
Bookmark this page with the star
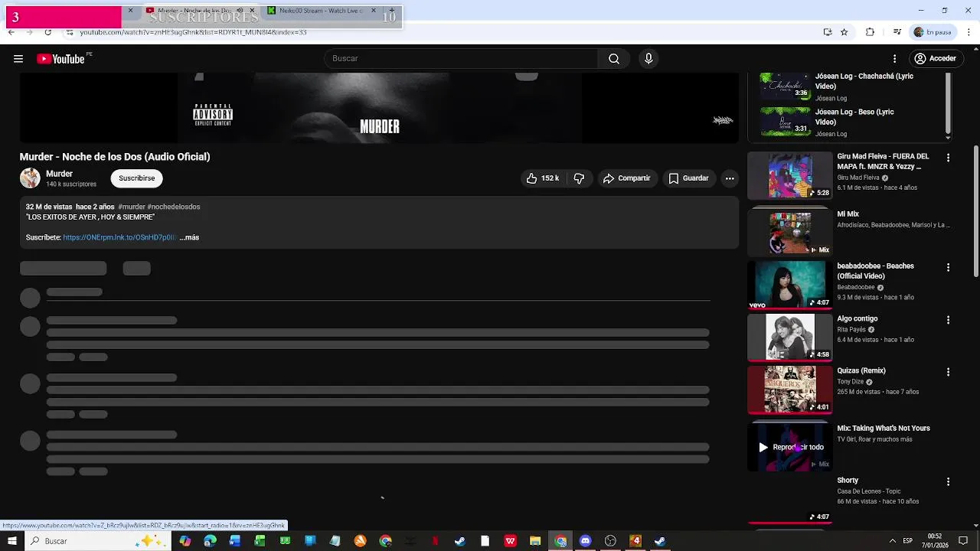tap(844, 32)
